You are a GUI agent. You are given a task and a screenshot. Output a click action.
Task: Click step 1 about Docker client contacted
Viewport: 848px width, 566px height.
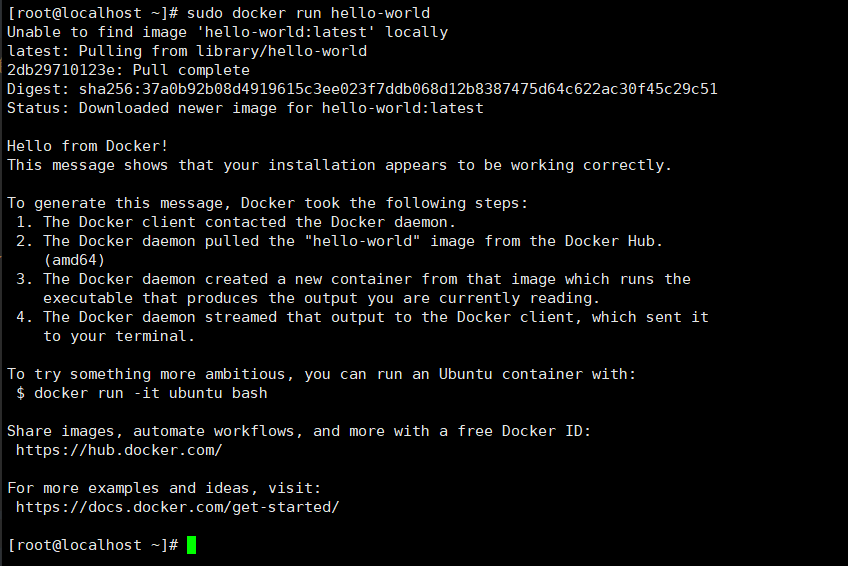click(x=236, y=222)
